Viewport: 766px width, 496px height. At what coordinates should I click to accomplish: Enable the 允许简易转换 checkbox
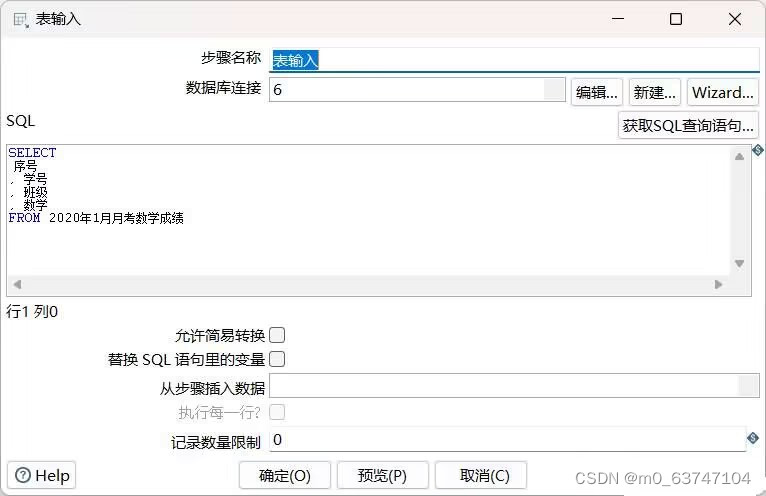[277, 335]
